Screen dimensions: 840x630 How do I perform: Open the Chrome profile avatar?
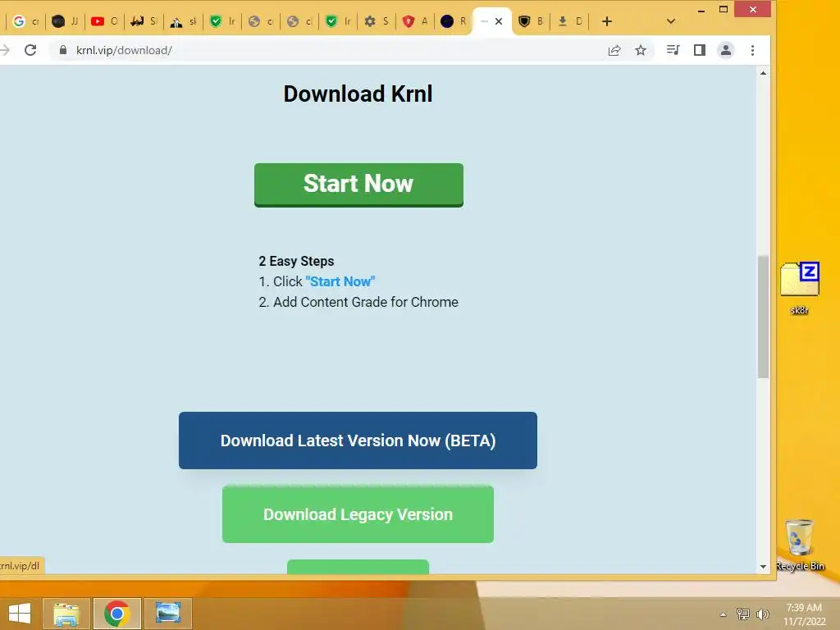point(726,50)
